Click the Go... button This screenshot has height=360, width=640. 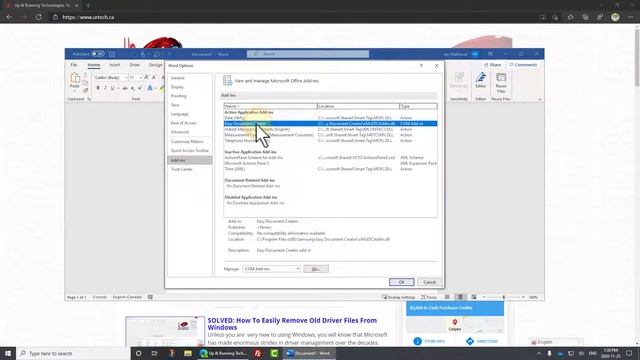click(x=316, y=269)
